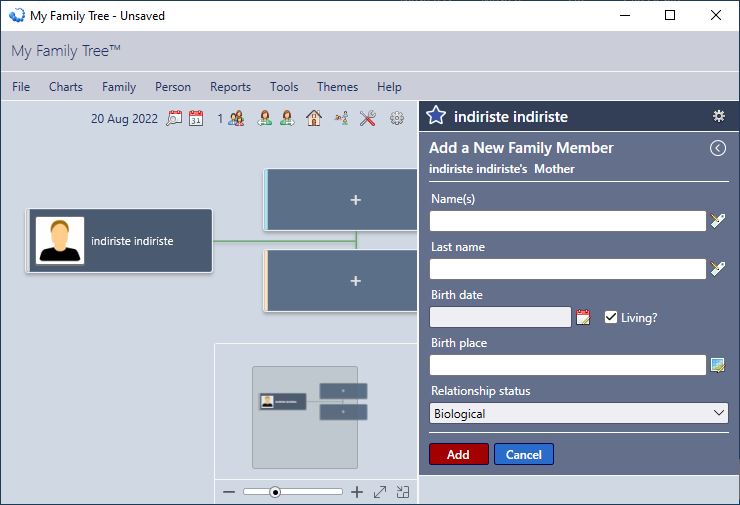Viewport: 740px width, 505px height.
Task: Click the upper add parent plus box
Action: coord(341,200)
